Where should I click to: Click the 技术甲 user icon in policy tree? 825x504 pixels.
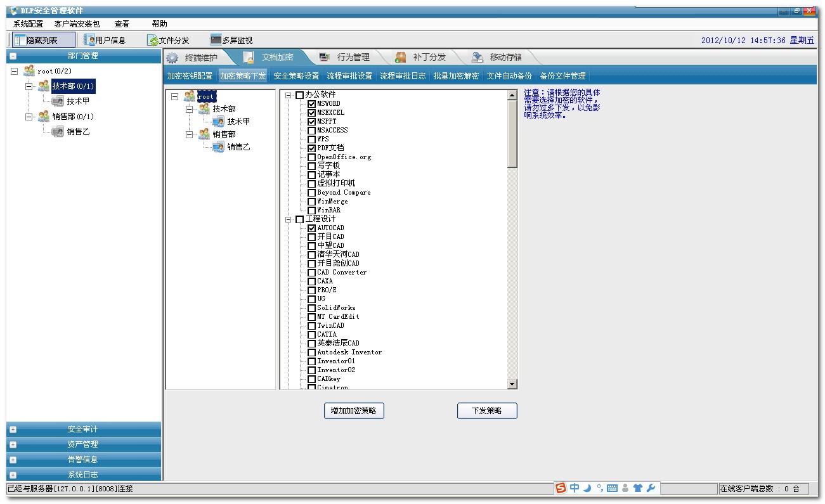tap(218, 121)
